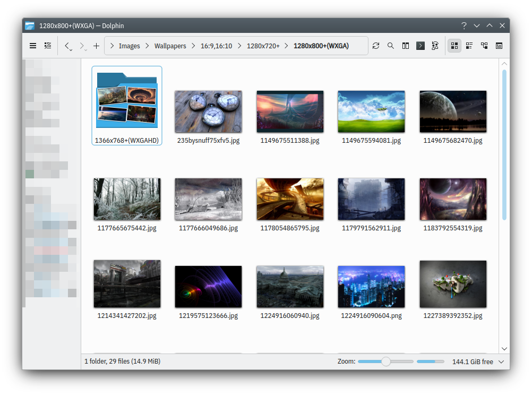Click the vertical scrollbar thumb
This screenshot has width=532, height=396.
tap(504, 145)
